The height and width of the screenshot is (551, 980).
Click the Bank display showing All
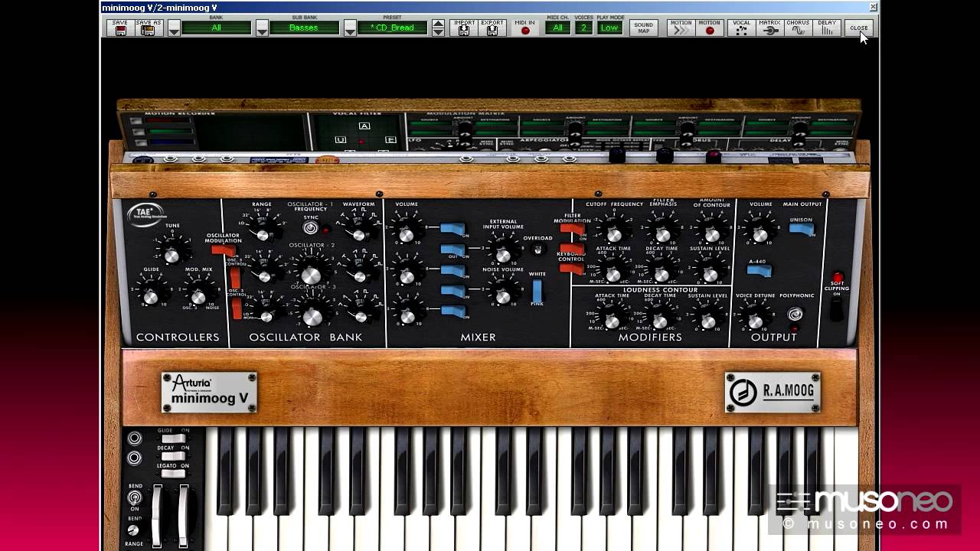point(217,28)
